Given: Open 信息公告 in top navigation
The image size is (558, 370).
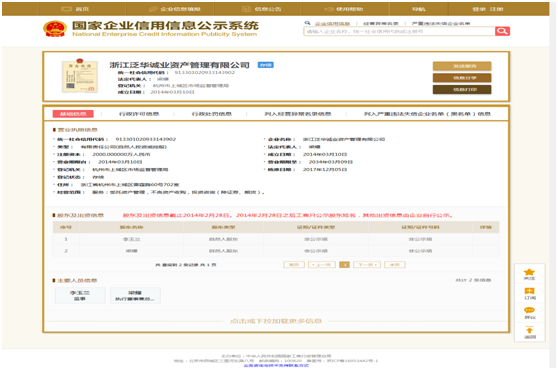Looking at the screenshot, I should pos(262,9).
